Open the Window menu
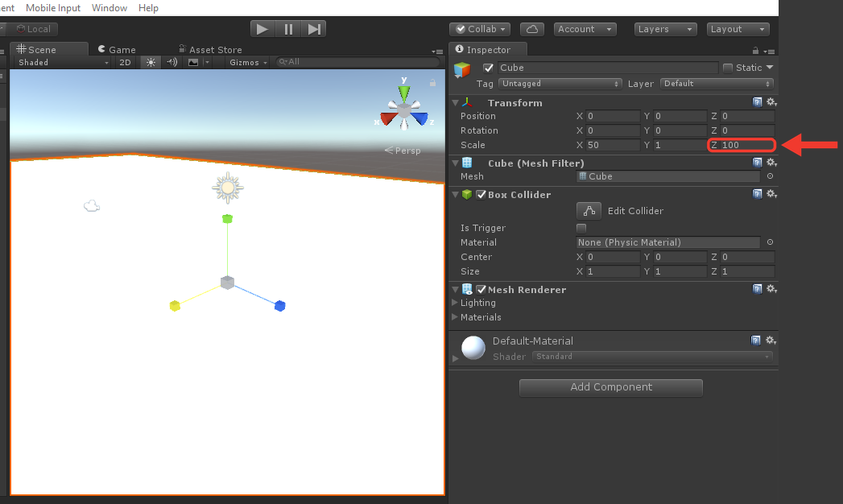This screenshot has width=843, height=504. 110,8
